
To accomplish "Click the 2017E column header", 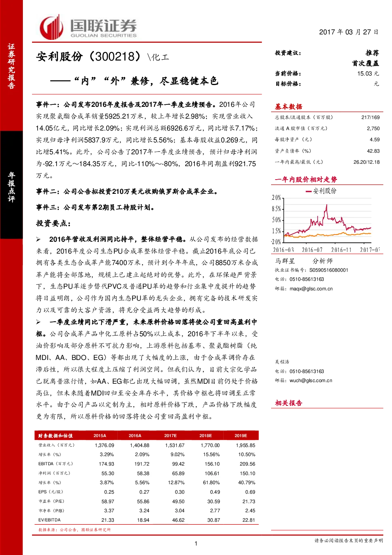I will pyautogui.click(x=170, y=436).
